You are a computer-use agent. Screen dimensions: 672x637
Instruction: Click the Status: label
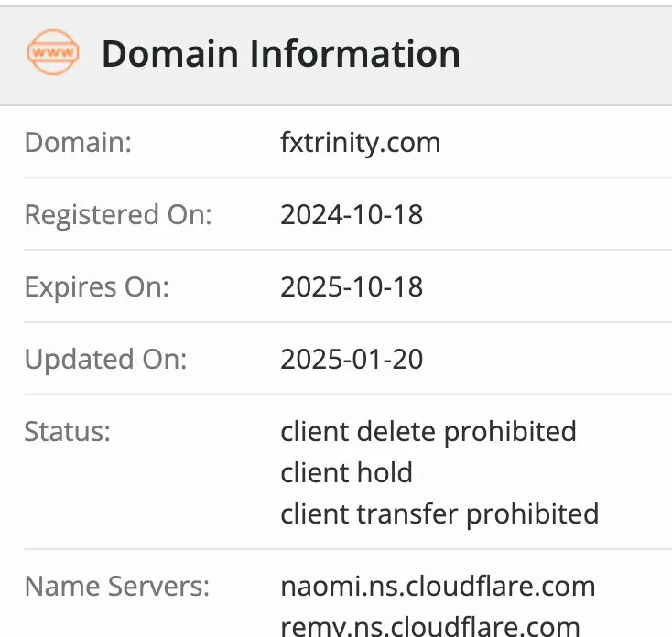coord(68,432)
